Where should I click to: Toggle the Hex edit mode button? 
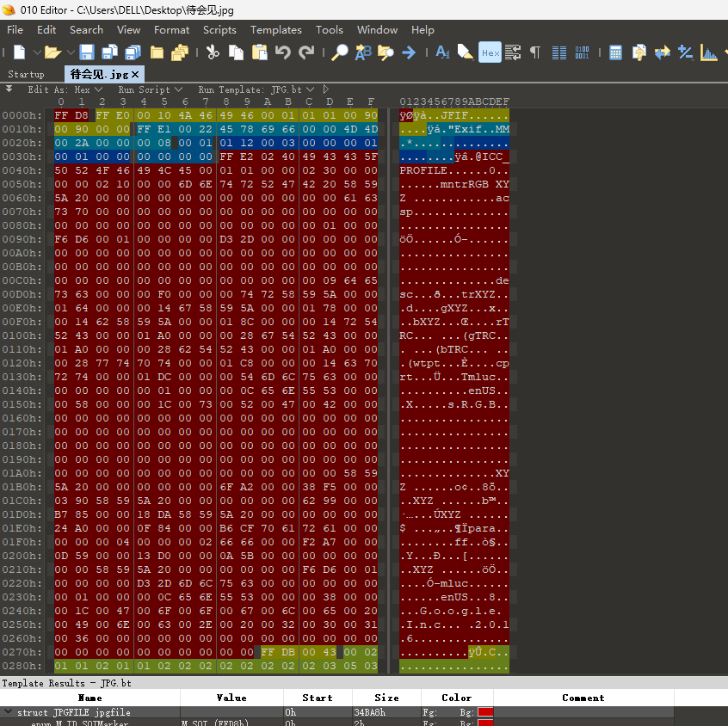coord(490,52)
